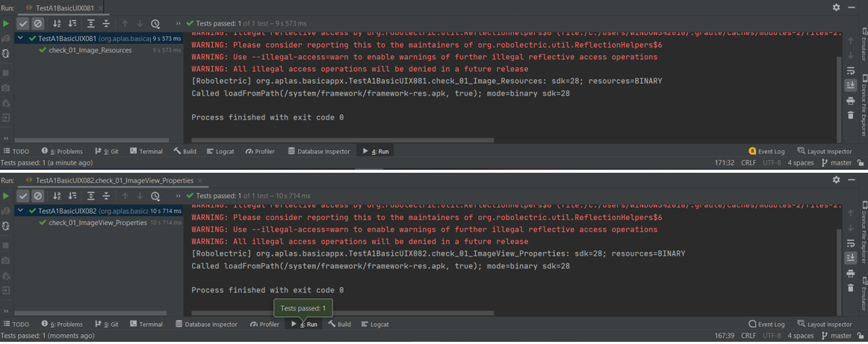Select the check_01_Image_Resources test result

(90, 50)
